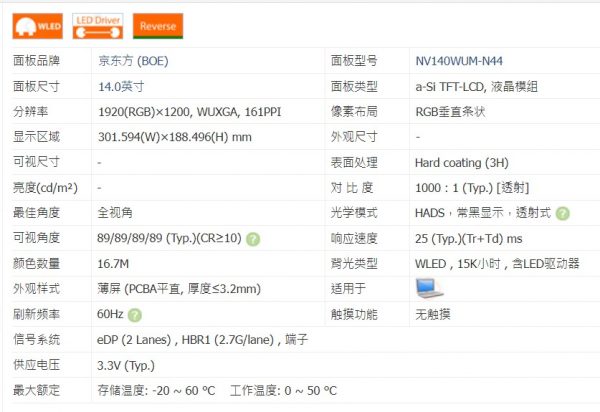Select display area 301.594(W)×188.496(H) mm

tap(174, 137)
